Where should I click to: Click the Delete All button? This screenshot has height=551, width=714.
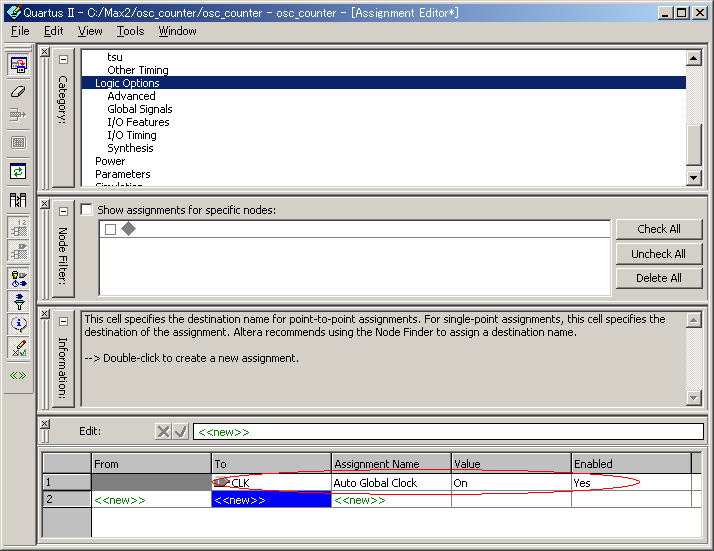[x=659, y=278]
